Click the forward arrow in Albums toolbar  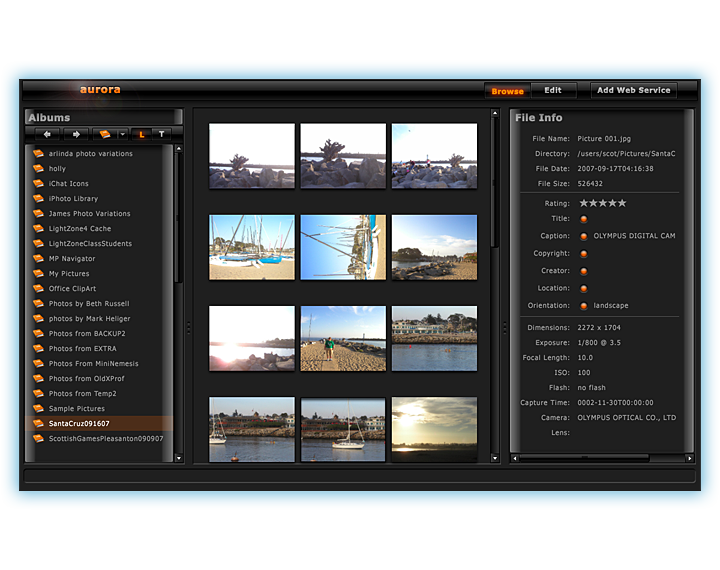76,134
